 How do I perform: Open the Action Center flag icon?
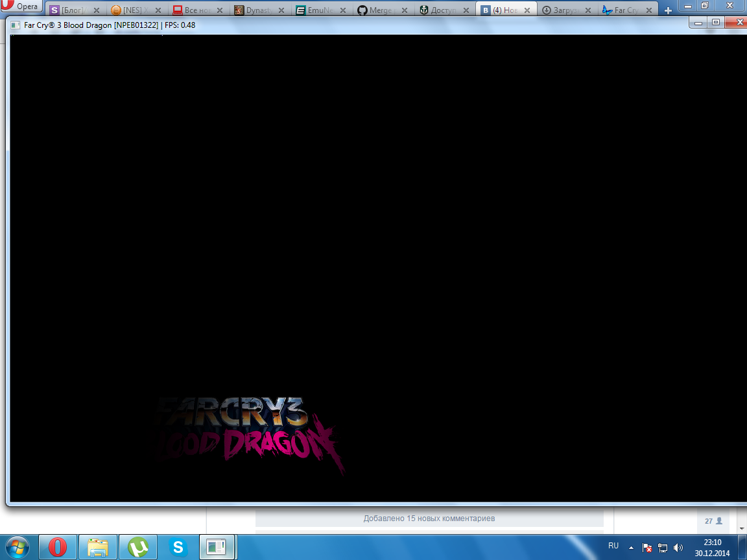click(646, 547)
